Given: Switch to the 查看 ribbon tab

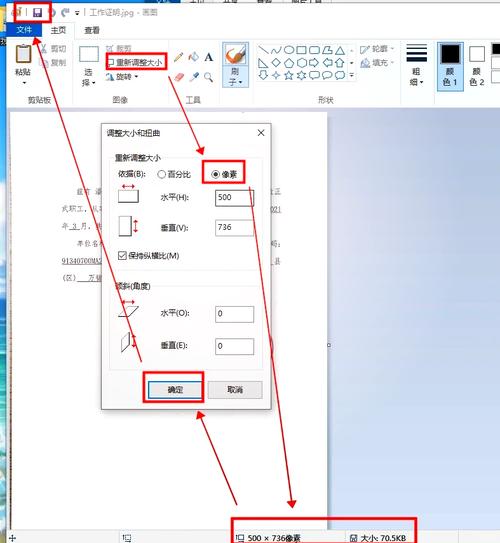Looking at the screenshot, I should click(92, 30).
